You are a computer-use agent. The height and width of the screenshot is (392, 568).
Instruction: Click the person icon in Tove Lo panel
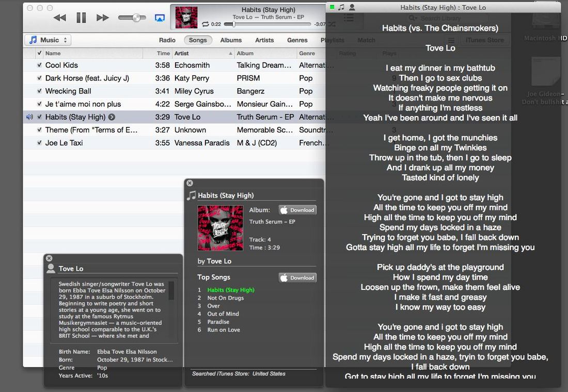tap(51, 268)
